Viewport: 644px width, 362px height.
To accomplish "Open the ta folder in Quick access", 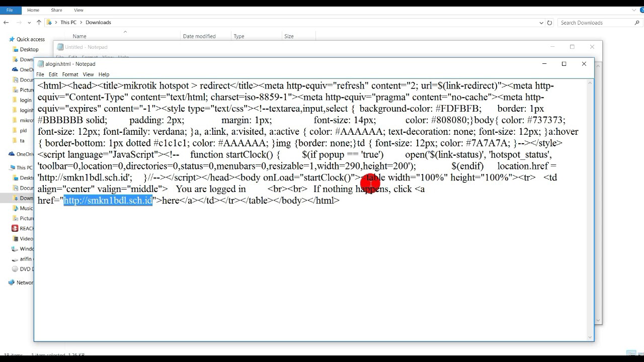I will [22, 141].
